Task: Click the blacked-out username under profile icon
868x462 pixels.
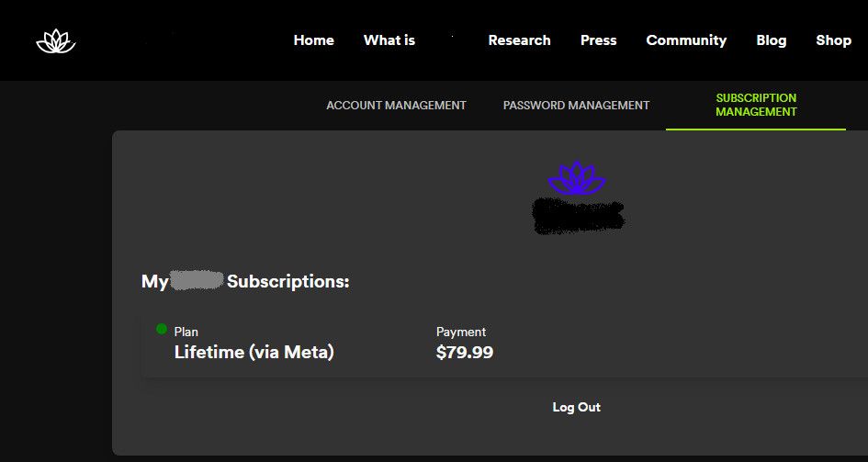Action: pos(578,215)
